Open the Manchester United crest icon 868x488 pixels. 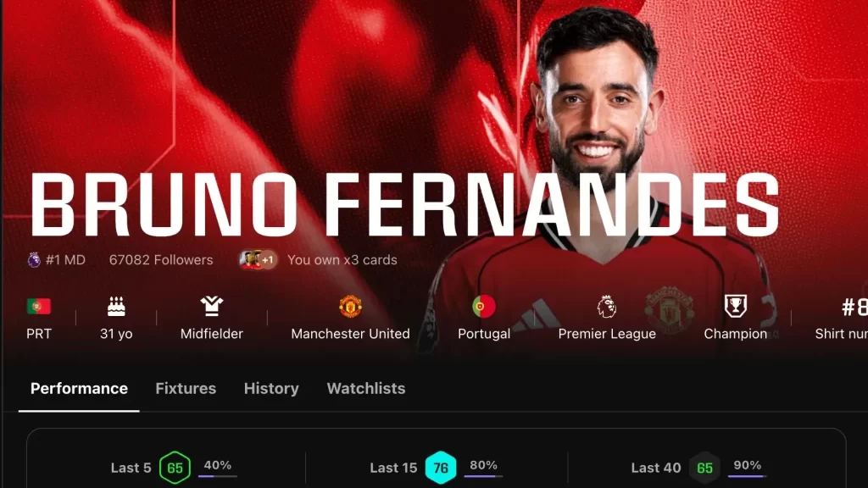(350, 306)
